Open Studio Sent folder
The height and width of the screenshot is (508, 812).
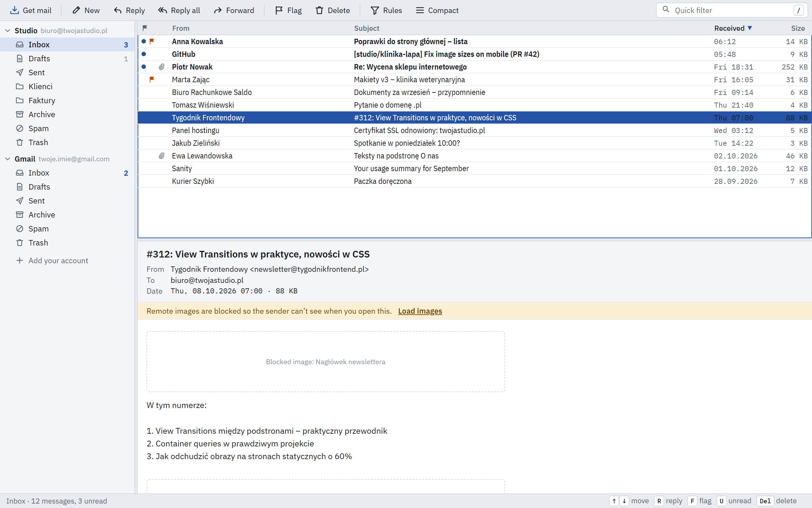pyautogui.click(x=67, y=73)
